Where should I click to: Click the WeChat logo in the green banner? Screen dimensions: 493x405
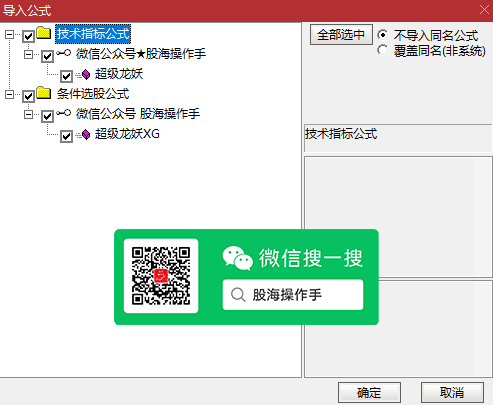(238, 258)
